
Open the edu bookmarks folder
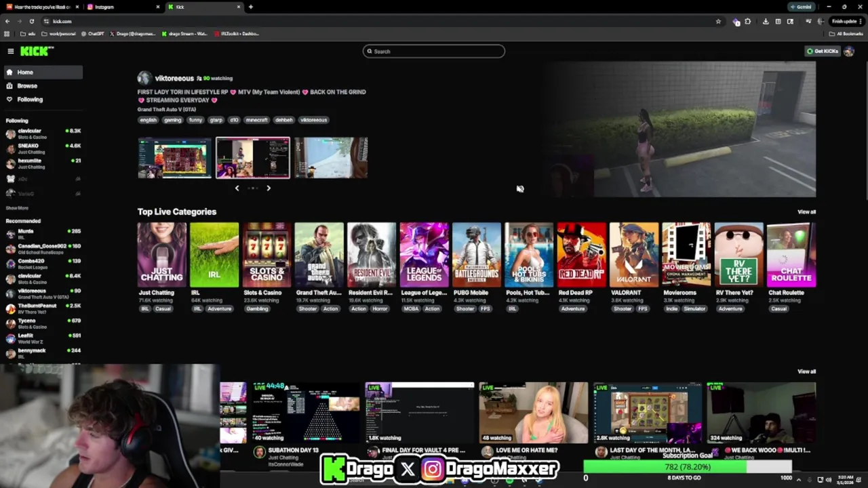(x=28, y=33)
